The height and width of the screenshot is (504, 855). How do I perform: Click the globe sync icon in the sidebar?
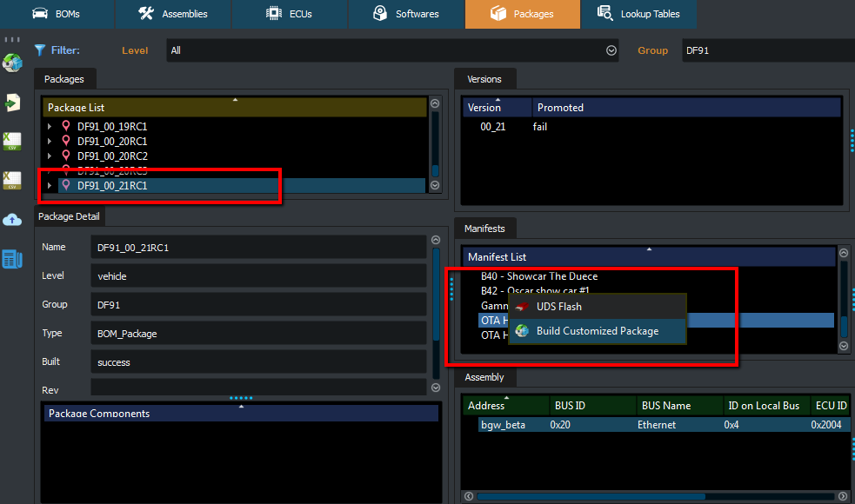(x=12, y=63)
